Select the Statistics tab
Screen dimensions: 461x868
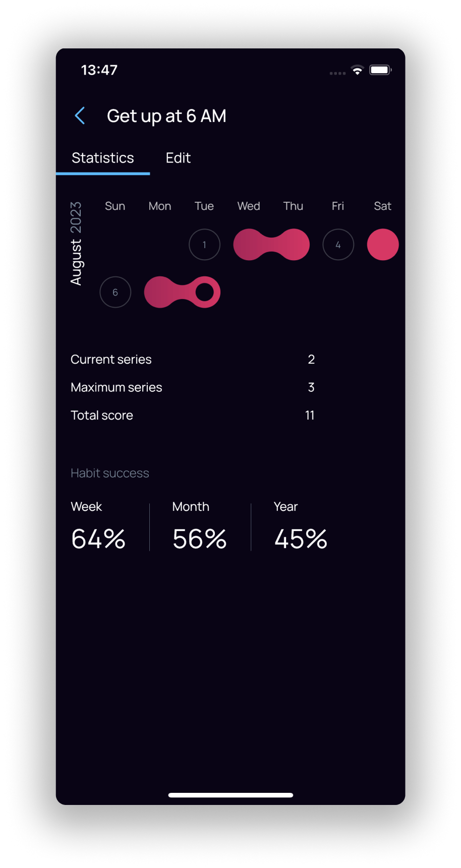pos(103,157)
